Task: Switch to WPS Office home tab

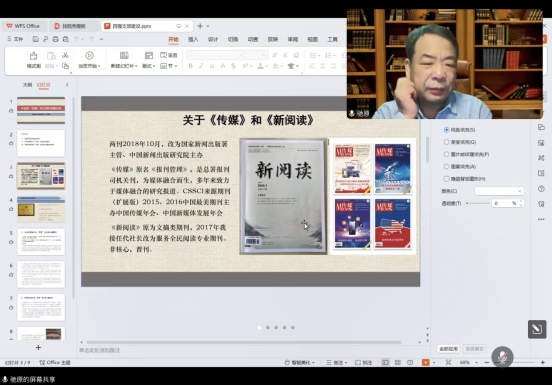Action: point(23,26)
